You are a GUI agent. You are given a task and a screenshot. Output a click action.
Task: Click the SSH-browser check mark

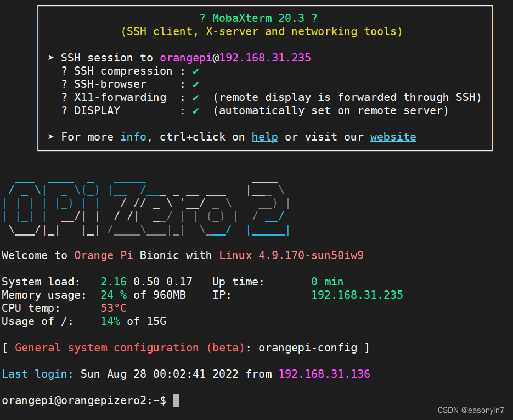(x=196, y=85)
